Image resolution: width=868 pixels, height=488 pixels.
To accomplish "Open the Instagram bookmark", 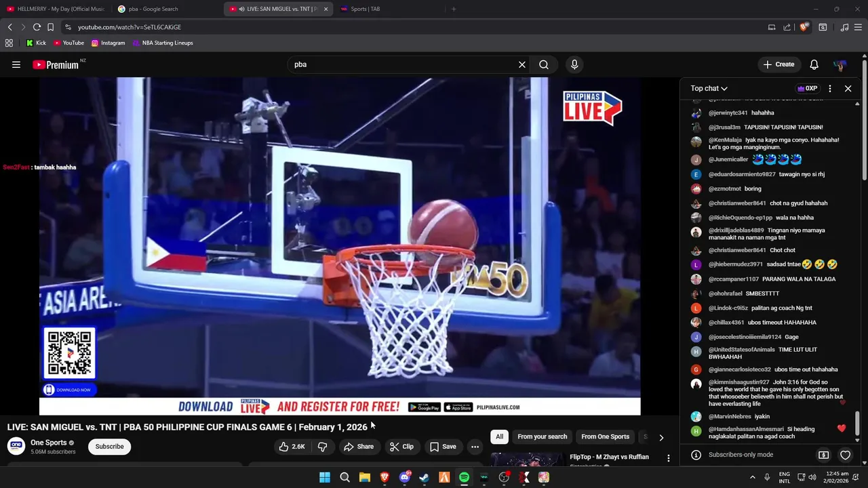I will 108,43.
